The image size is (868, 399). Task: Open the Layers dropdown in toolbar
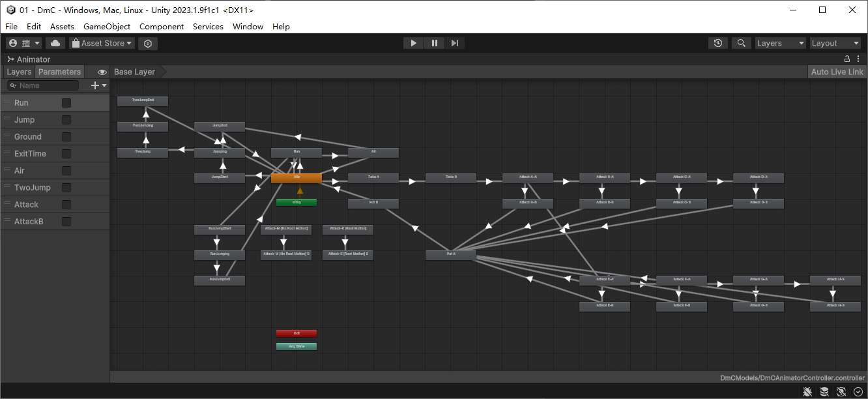(780, 43)
